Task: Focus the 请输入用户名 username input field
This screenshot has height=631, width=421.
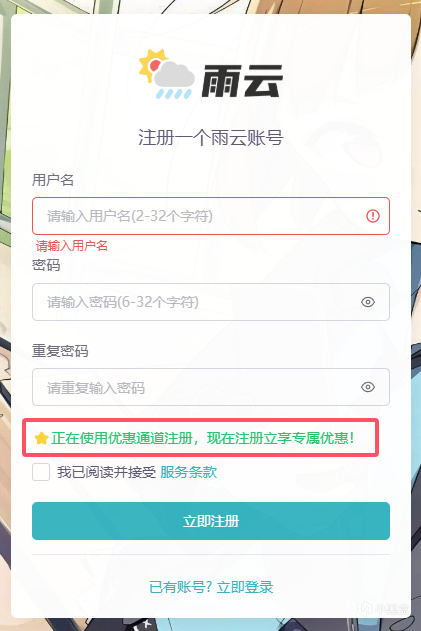Action: click(211, 216)
